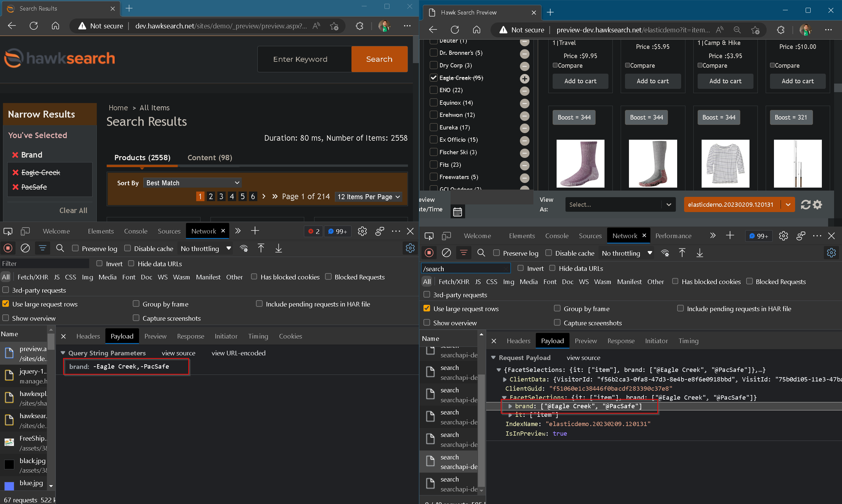The image size is (842, 504).
Task: Remove the PacSafe brand selection X
Action: tap(15, 187)
